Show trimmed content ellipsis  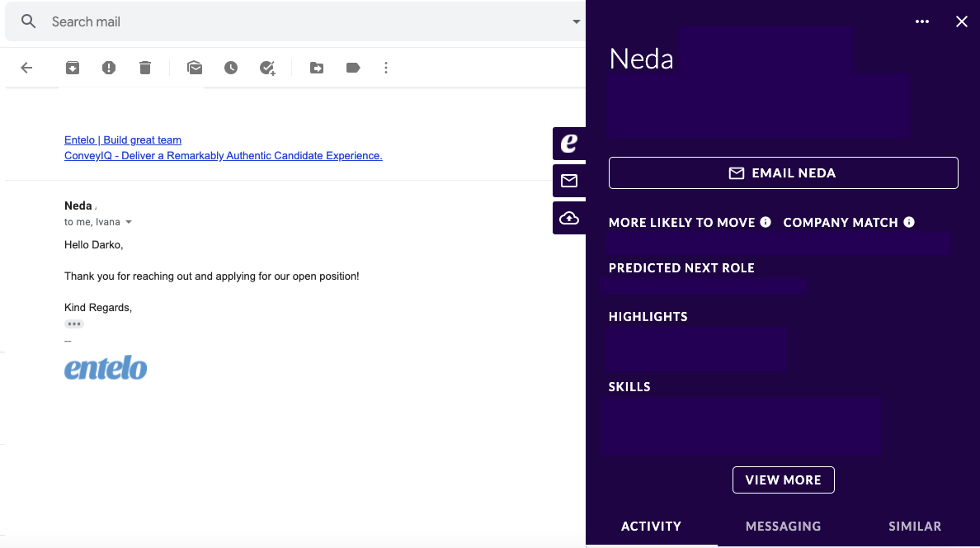[x=73, y=324]
